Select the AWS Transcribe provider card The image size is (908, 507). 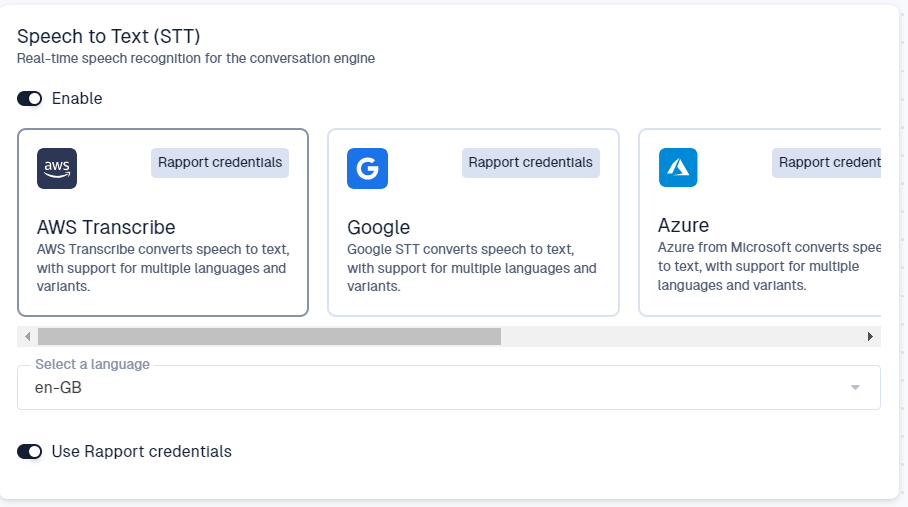point(163,222)
